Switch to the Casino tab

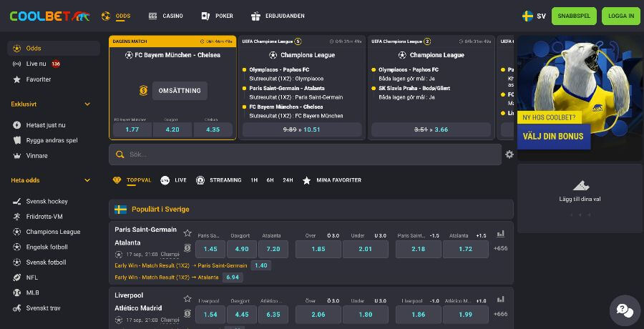click(165, 16)
